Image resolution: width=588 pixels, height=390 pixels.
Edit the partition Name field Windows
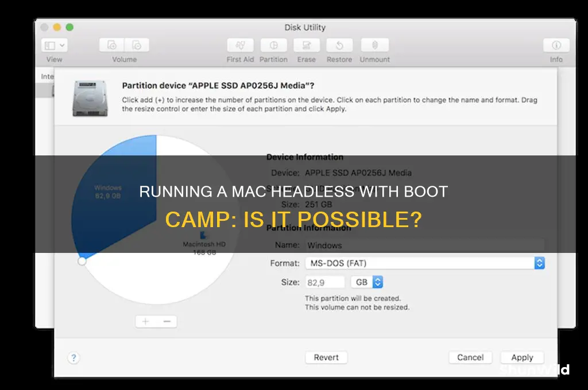425,245
